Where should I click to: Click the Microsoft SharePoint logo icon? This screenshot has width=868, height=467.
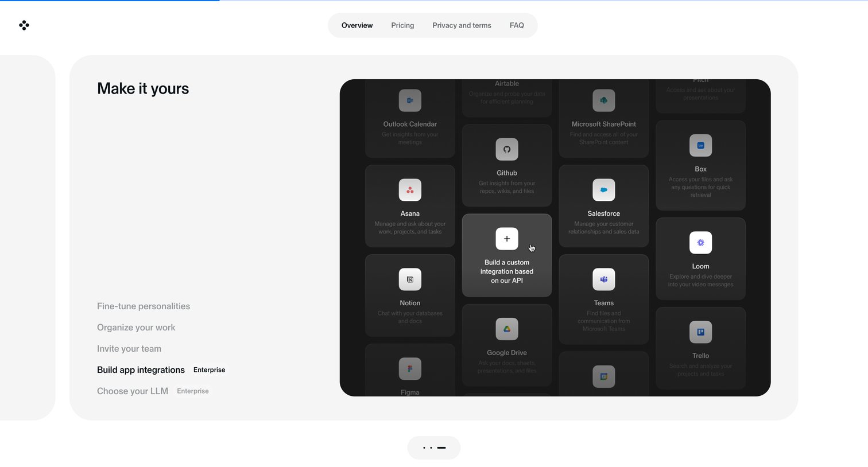[604, 100]
